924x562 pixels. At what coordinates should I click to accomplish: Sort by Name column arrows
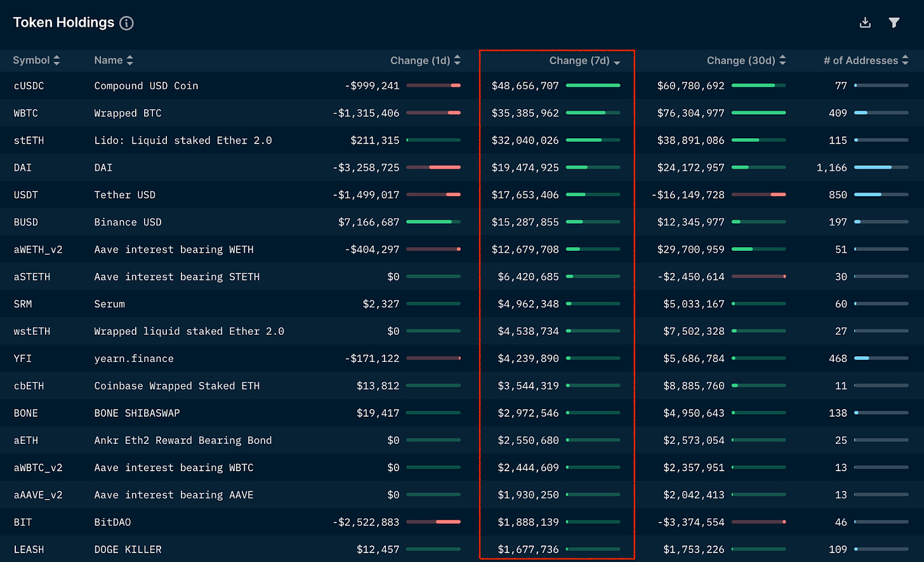pyautogui.click(x=129, y=60)
